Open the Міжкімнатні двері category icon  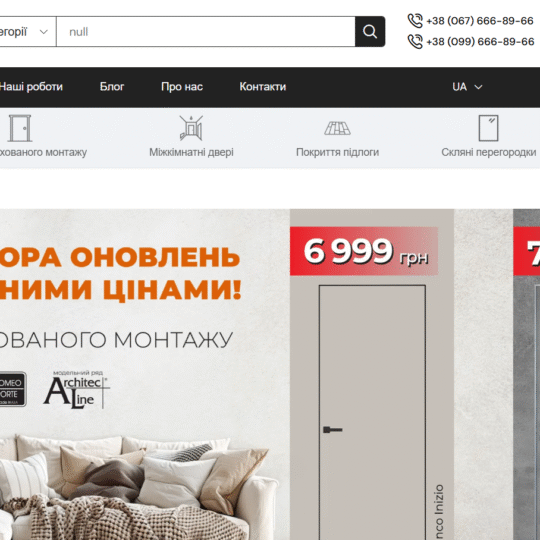coord(191,128)
